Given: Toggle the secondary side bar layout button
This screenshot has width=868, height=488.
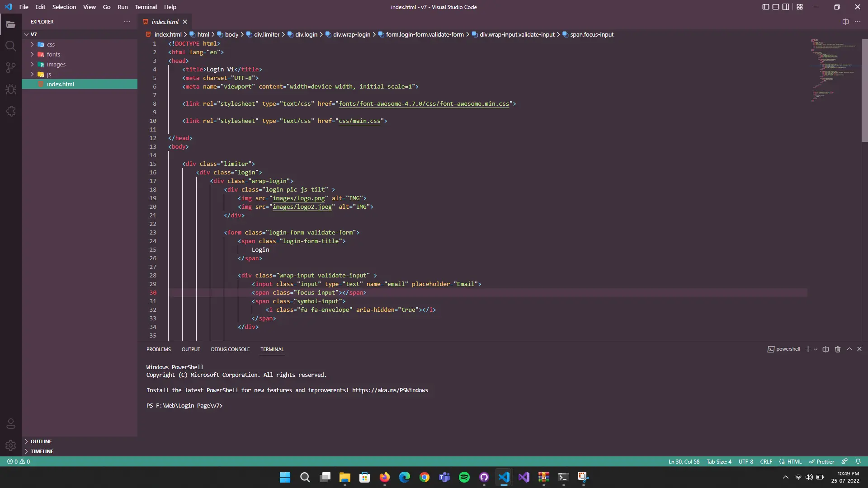Looking at the screenshot, I should (x=786, y=7).
